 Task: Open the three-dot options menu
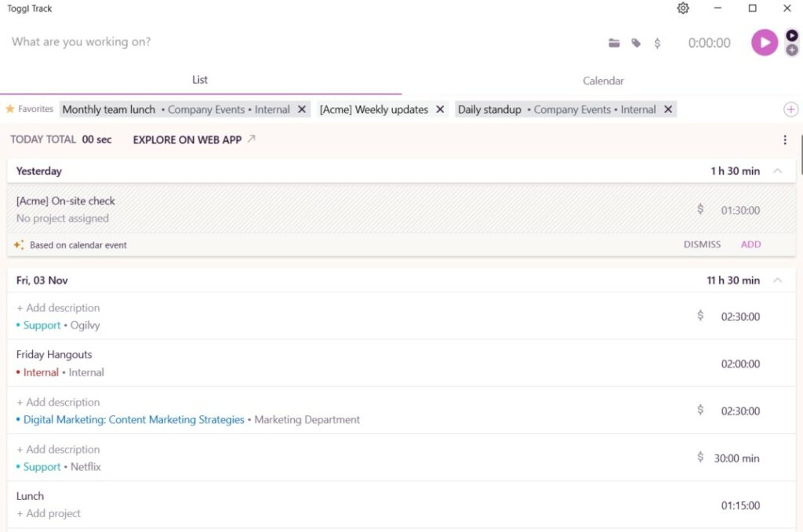click(x=785, y=139)
